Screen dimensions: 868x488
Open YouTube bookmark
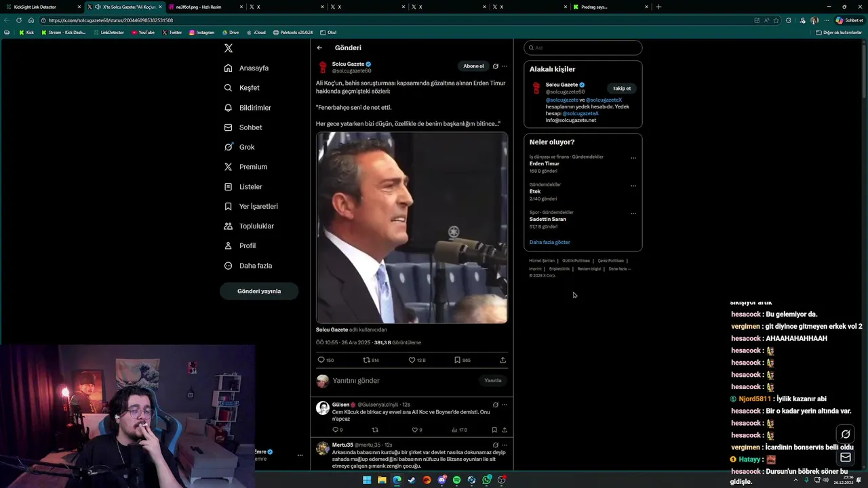click(x=143, y=33)
